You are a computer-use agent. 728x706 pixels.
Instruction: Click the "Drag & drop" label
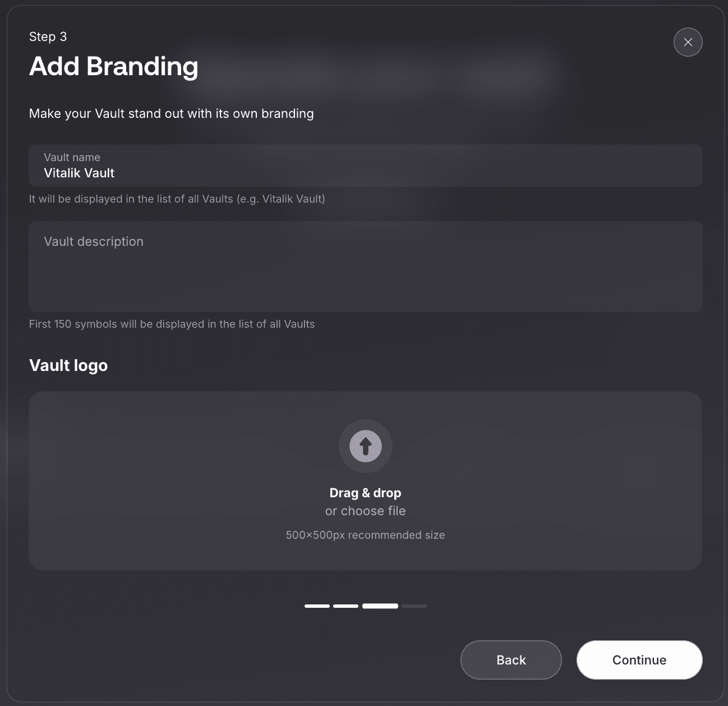[x=365, y=493]
